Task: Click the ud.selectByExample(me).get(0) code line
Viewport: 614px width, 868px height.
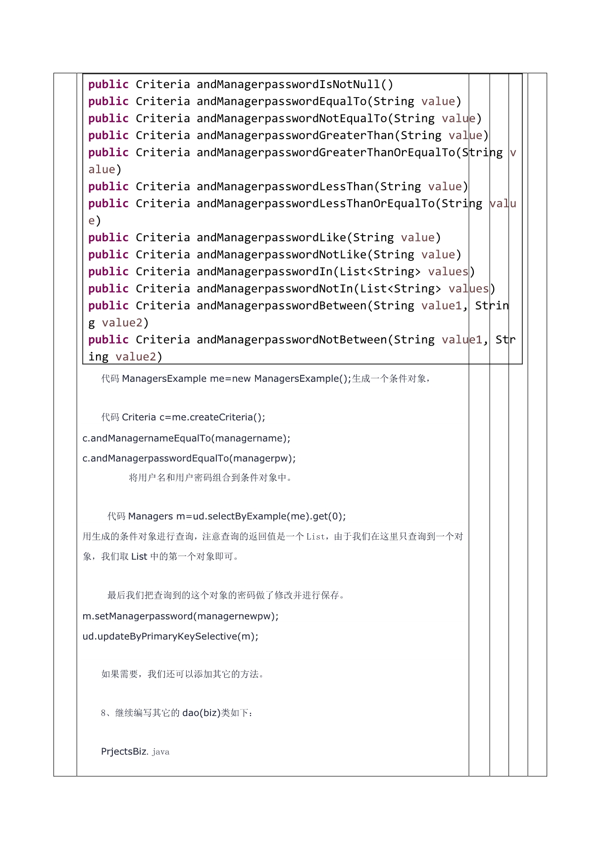Action: (x=237, y=516)
